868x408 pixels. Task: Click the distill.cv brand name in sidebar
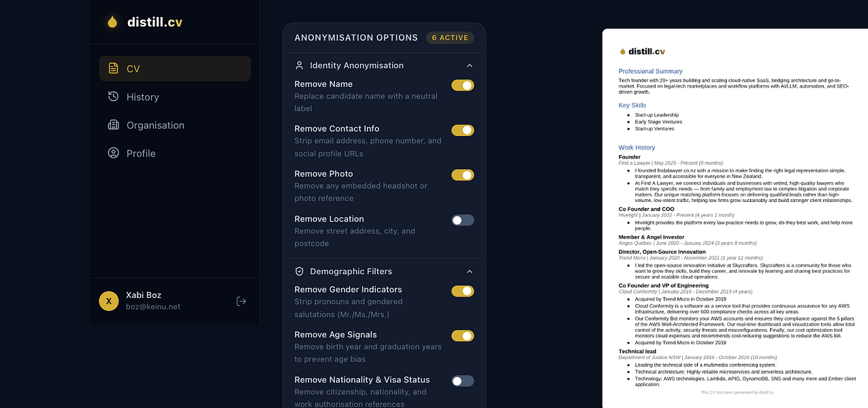click(155, 22)
